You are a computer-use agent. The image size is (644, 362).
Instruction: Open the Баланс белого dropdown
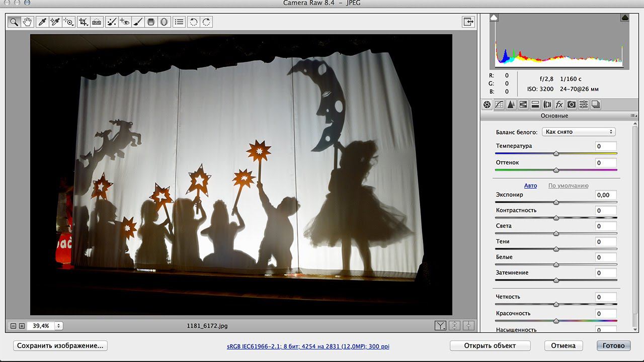tap(579, 132)
